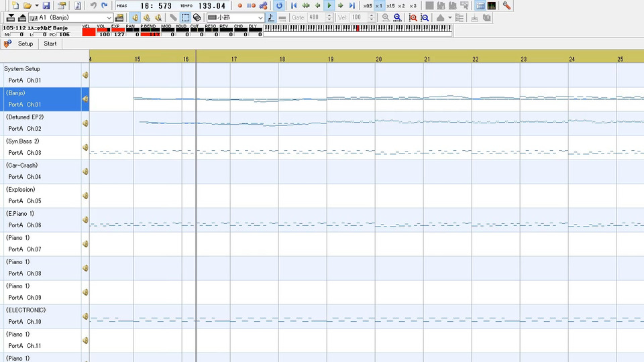Screen dimensions: 644x362
Task: Open the Setup tab
Action: (x=25, y=44)
